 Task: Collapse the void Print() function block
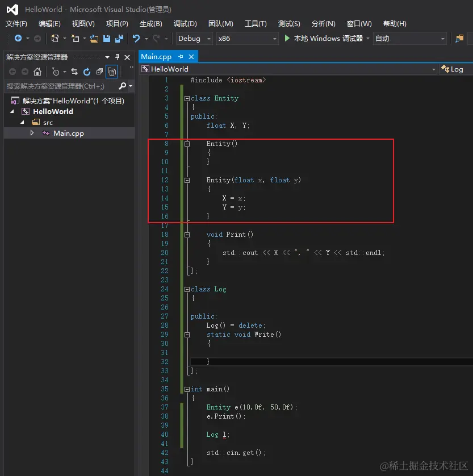click(187, 235)
